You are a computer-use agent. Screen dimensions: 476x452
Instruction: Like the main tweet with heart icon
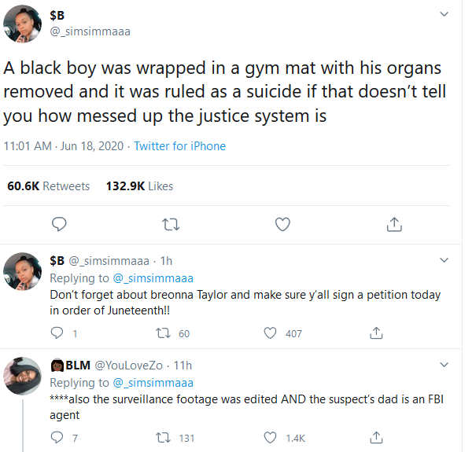pyautogui.click(x=282, y=224)
